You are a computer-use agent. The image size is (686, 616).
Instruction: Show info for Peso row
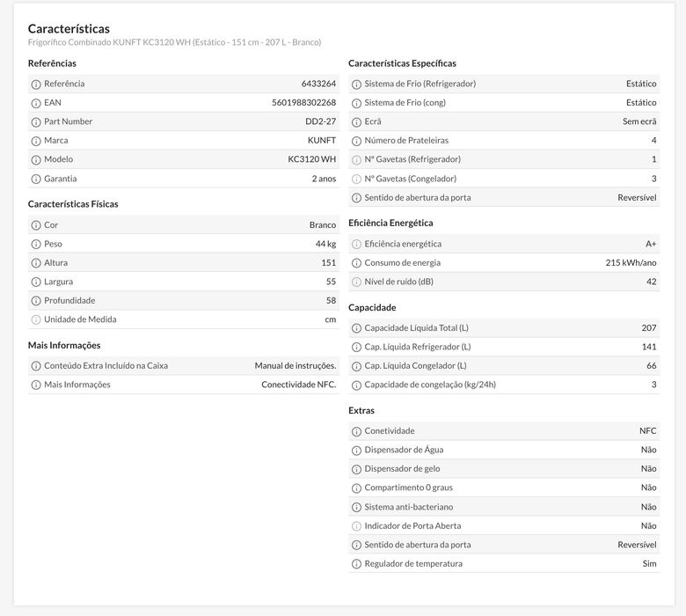pyautogui.click(x=36, y=245)
